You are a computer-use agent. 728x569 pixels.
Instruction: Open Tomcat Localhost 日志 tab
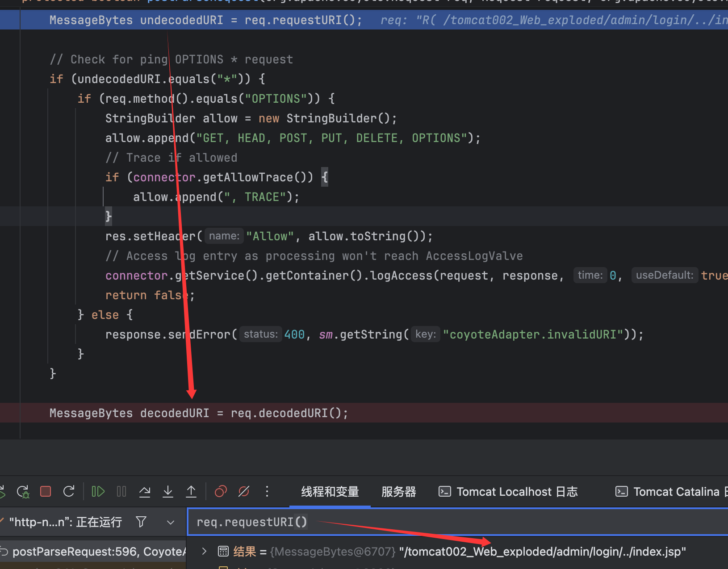click(x=508, y=492)
